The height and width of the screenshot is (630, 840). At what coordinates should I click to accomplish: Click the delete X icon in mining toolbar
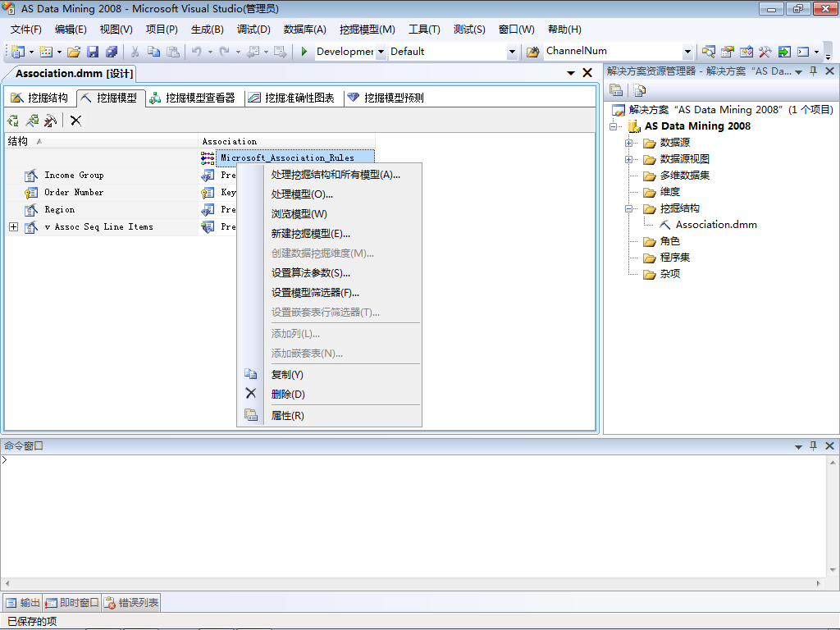[x=76, y=121]
